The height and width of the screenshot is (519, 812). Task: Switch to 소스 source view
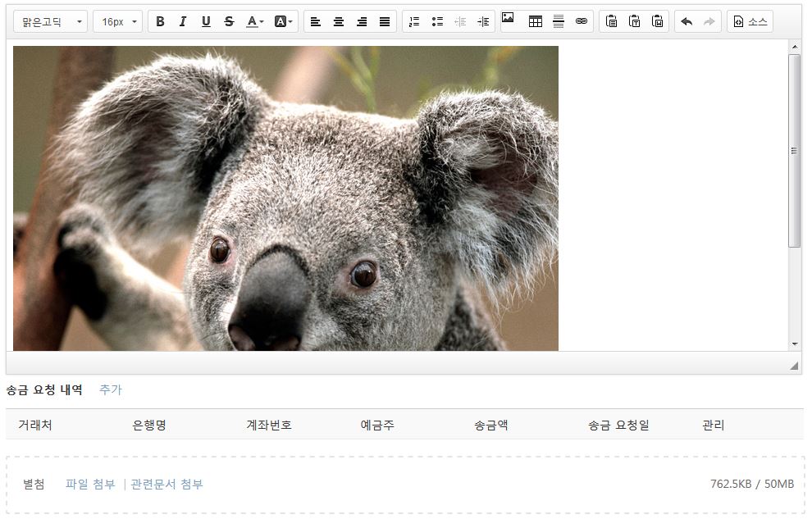[x=750, y=22]
